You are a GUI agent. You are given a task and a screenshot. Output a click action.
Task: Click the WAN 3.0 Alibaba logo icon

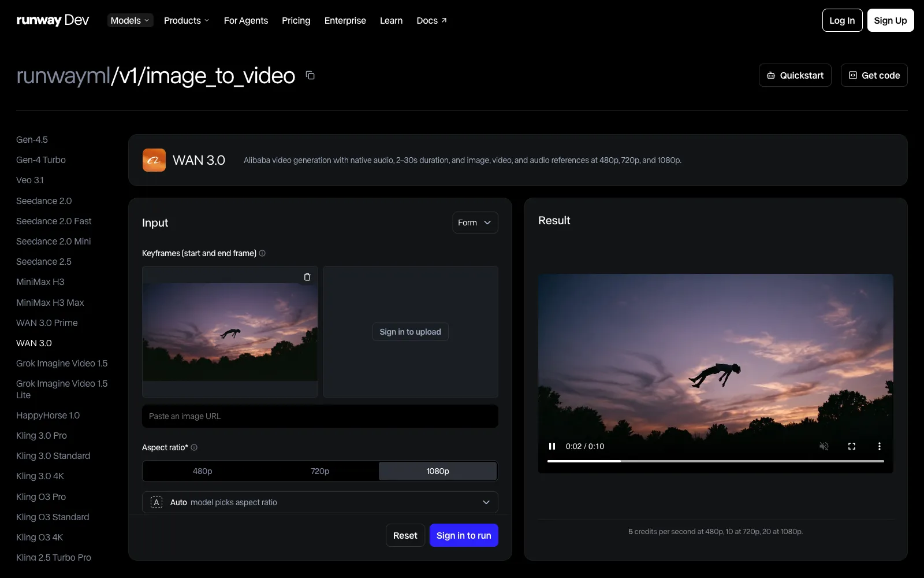154,160
